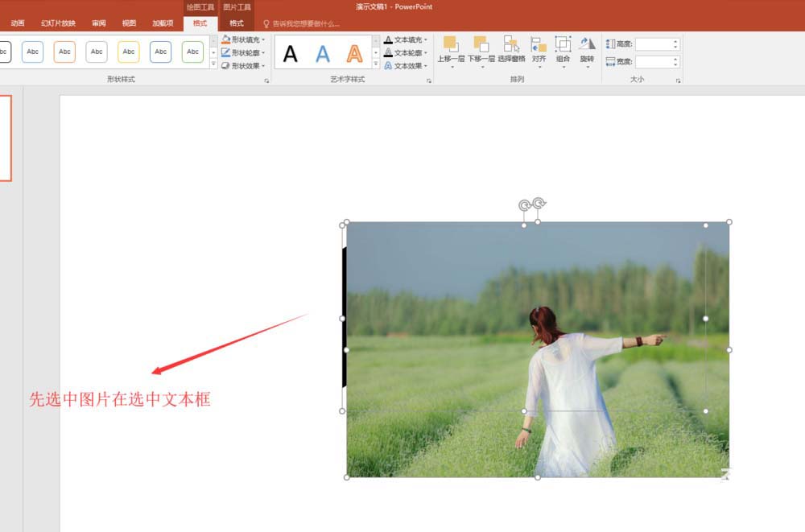Open the 选择窗格 (Selection Pane)
This screenshot has width=805, height=532.
click(510, 48)
